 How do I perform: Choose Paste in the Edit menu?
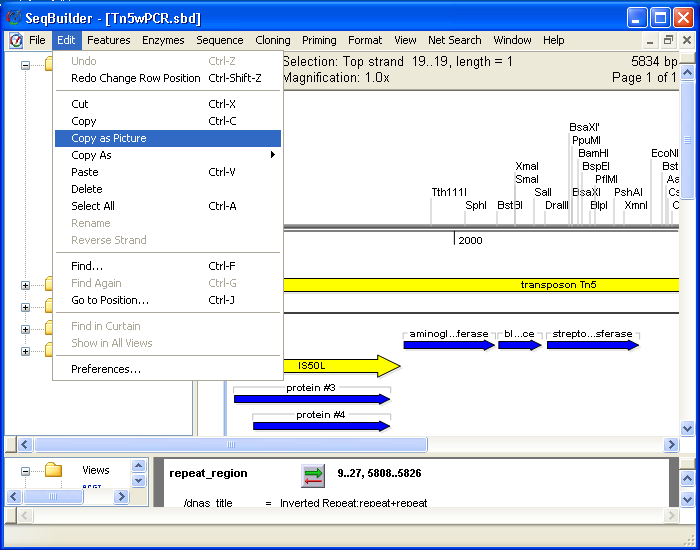(x=168, y=172)
